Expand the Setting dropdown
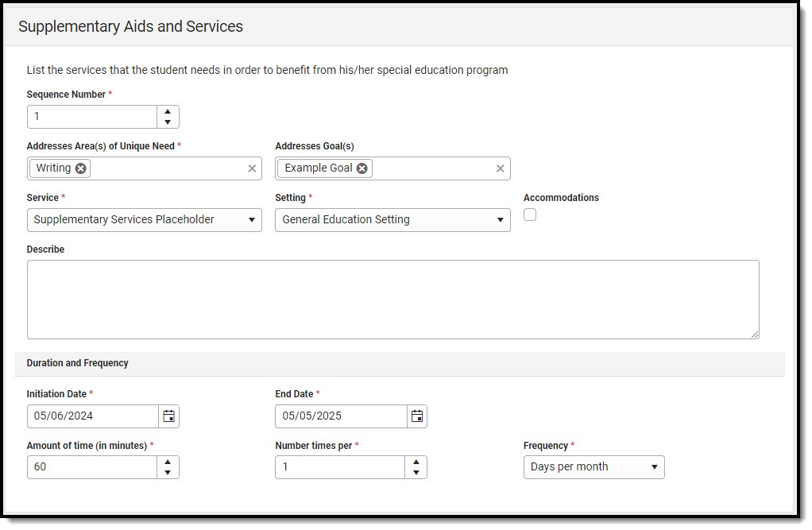The image size is (812, 530). tap(392, 220)
